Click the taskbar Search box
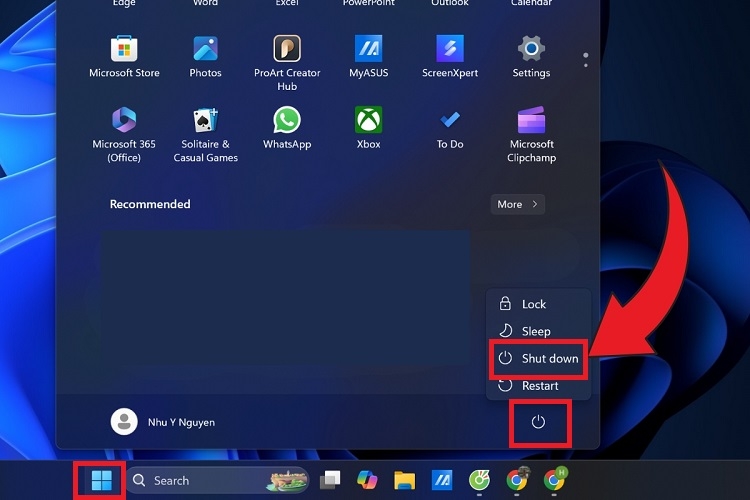The image size is (750, 500). tap(218, 480)
